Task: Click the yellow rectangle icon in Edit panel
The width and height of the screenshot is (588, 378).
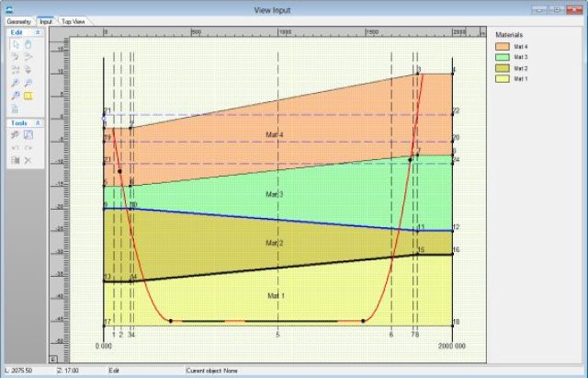Action: click(x=28, y=96)
